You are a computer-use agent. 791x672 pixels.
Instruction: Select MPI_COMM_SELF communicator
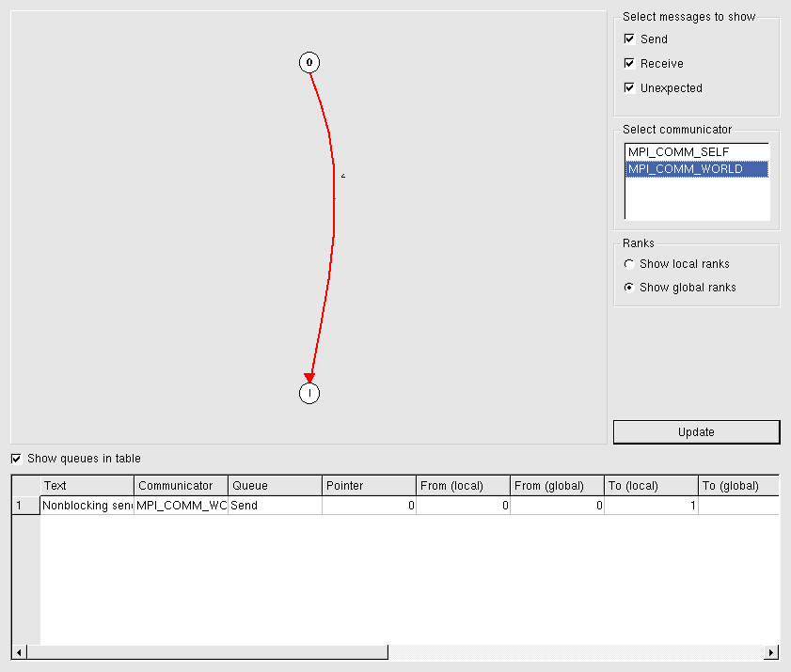click(678, 152)
